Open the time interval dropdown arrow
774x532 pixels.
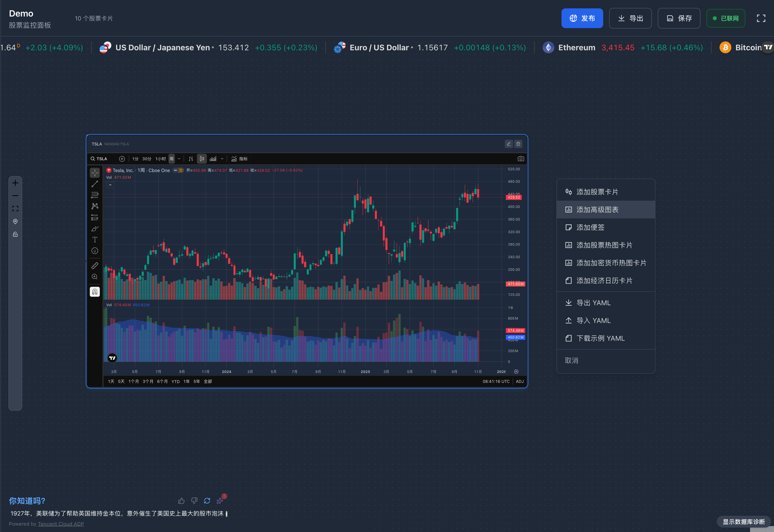click(179, 159)
